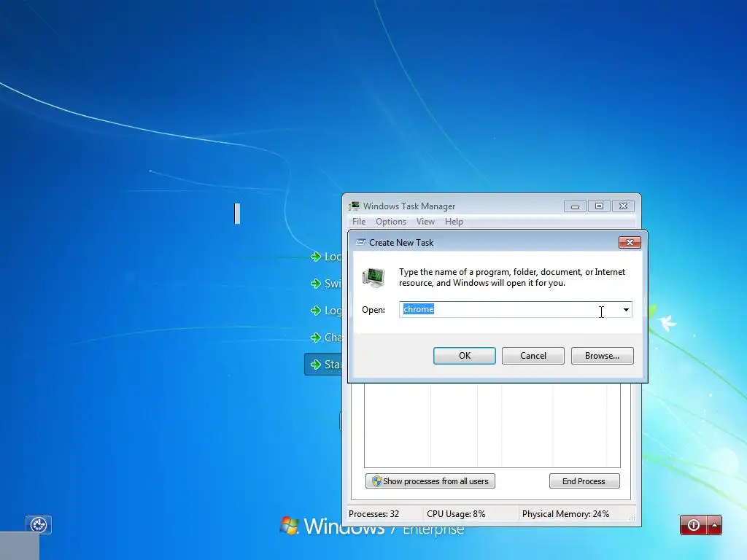Click the run program computer icon
747x560 pixels.
pyautogui.click(x=373, y=278)
